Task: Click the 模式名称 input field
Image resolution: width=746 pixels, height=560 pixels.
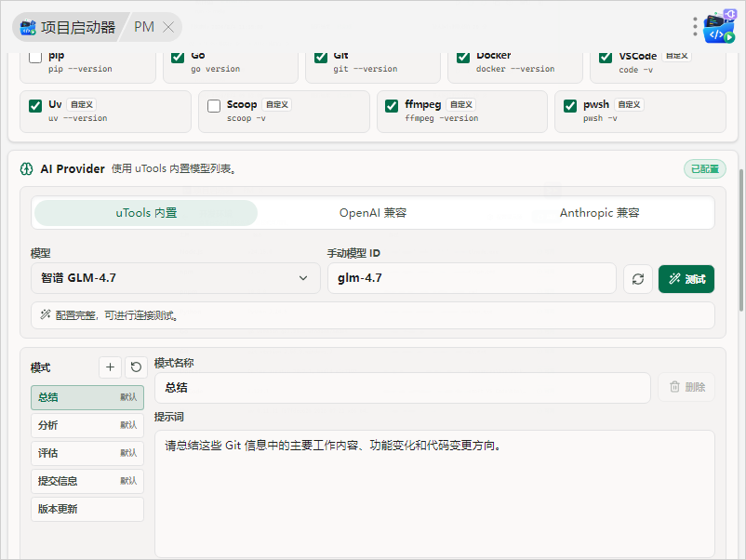Action: (403, 387)
